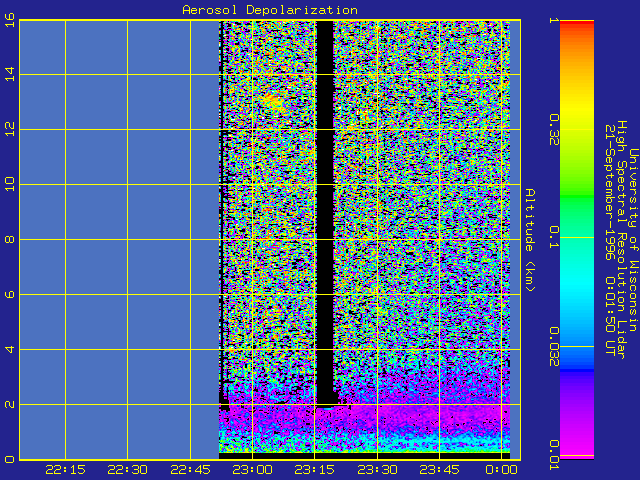The width and height of the screenshot is (640, 480).
Task: Select the 22:15 time axis label
Action: [x=65, y=470]
